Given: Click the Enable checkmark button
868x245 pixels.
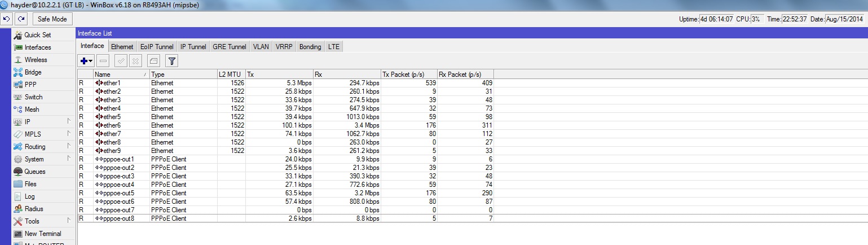Looking at the screenshot, I should [x=120, y=60].
